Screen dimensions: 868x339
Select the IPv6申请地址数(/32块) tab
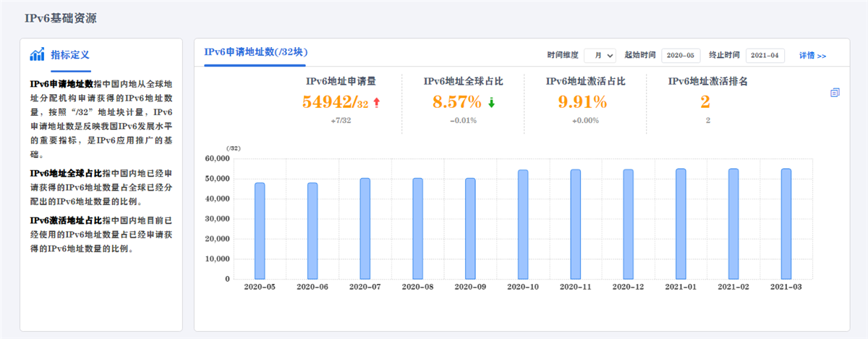coord(256,52)
